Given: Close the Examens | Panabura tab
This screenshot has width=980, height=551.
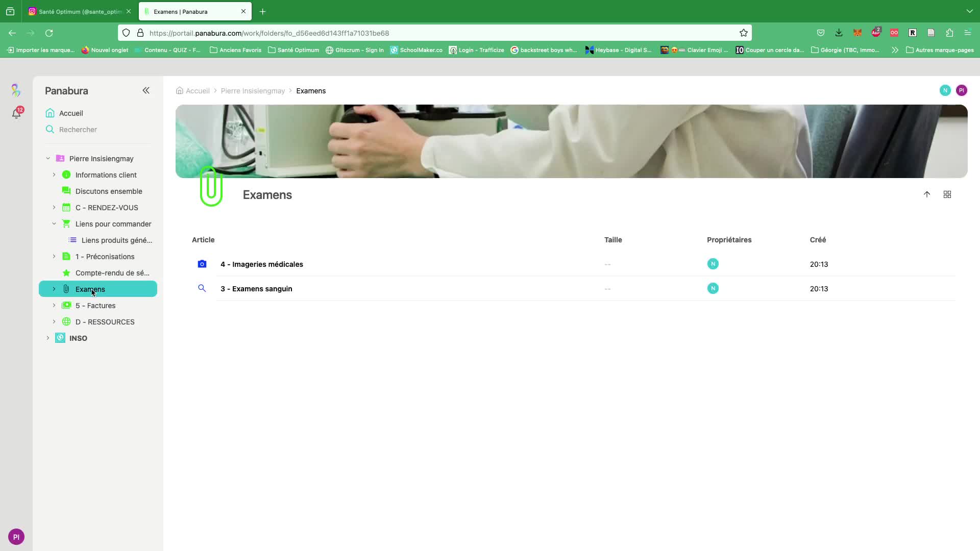Looking at the screenshot, I should [x=243, y=11].
